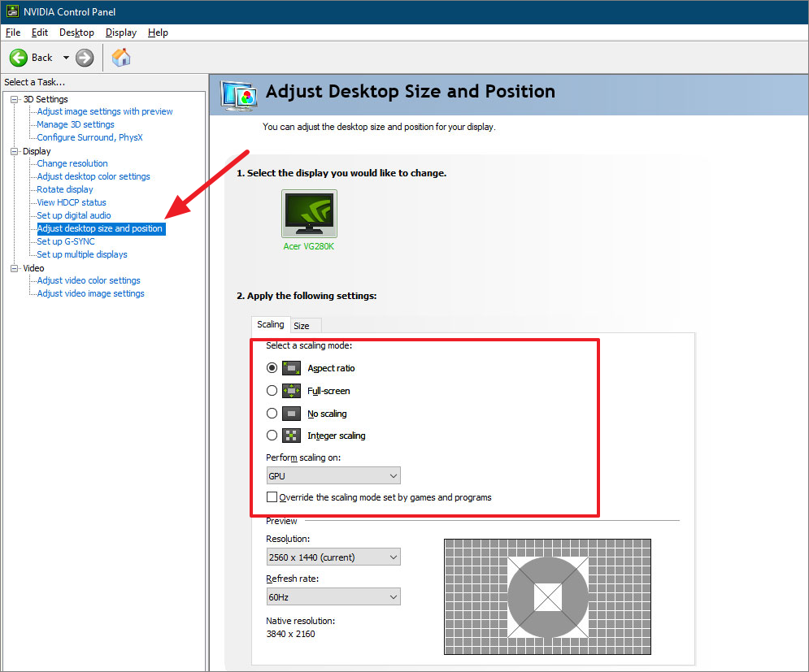Screen dimensions: 809x672
Task: Click the desktop preview grid image
Action: tap(546, 596)
